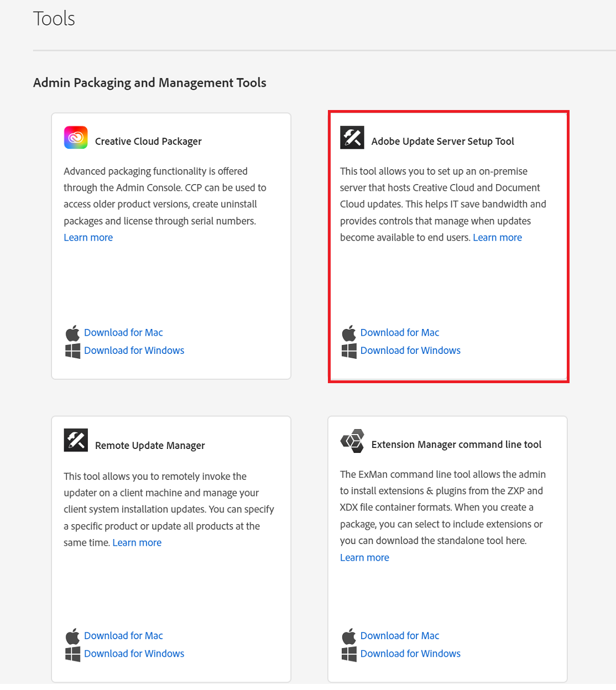Download Extension Manager command line tool for Mac
Screen dimensions: 616x690
coord(400,635)
